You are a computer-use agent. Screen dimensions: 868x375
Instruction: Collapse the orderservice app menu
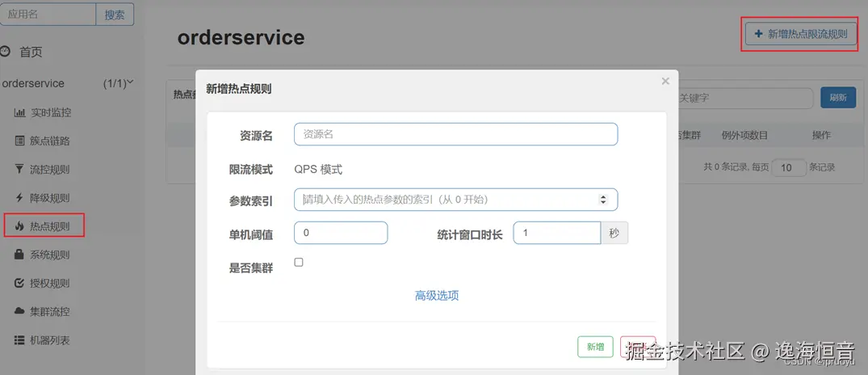pos(130,82)
